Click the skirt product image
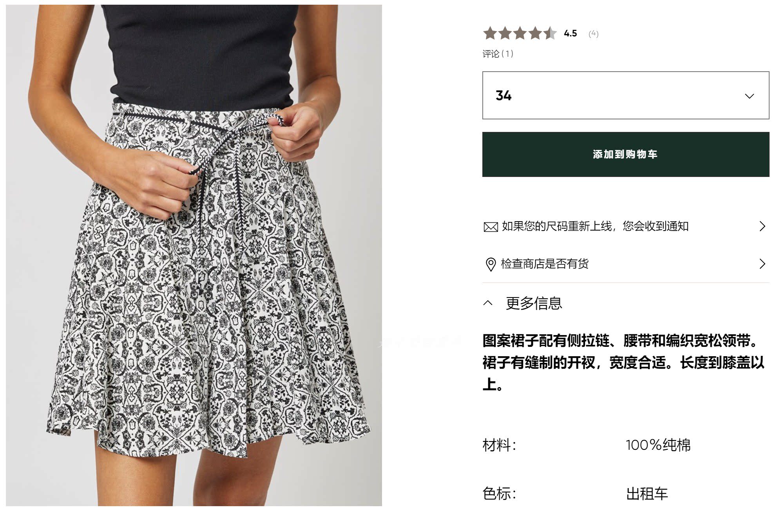777x532 pixels. point(194,255)
